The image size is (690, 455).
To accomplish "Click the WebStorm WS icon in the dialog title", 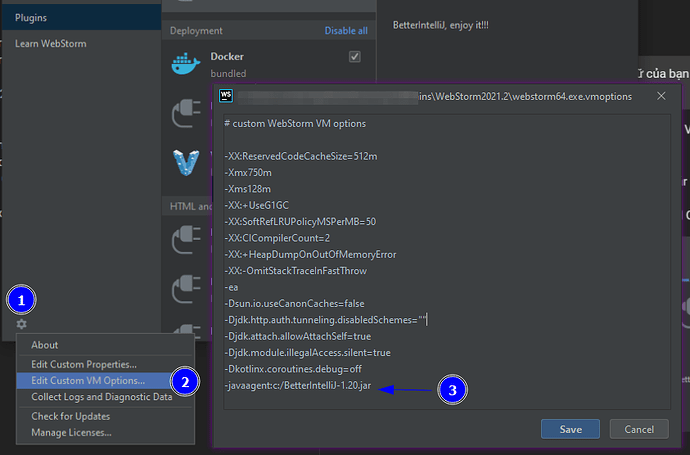I will click(x=226, y=96).
